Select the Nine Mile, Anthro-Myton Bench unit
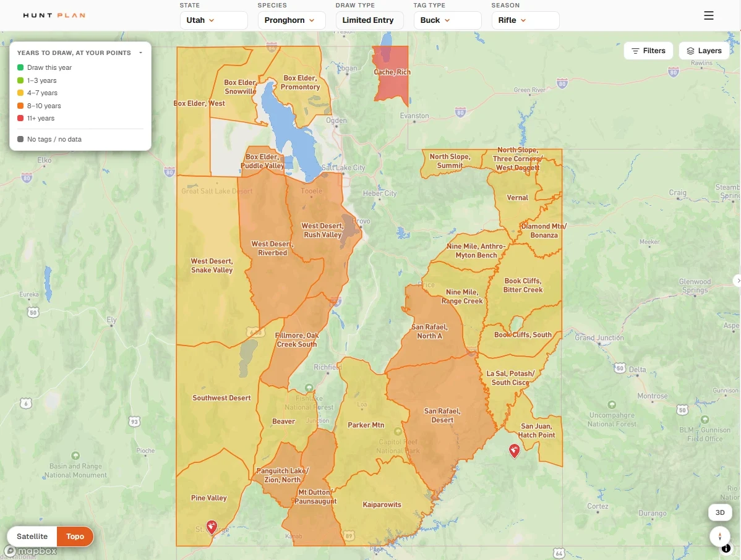 pos(476,251)
